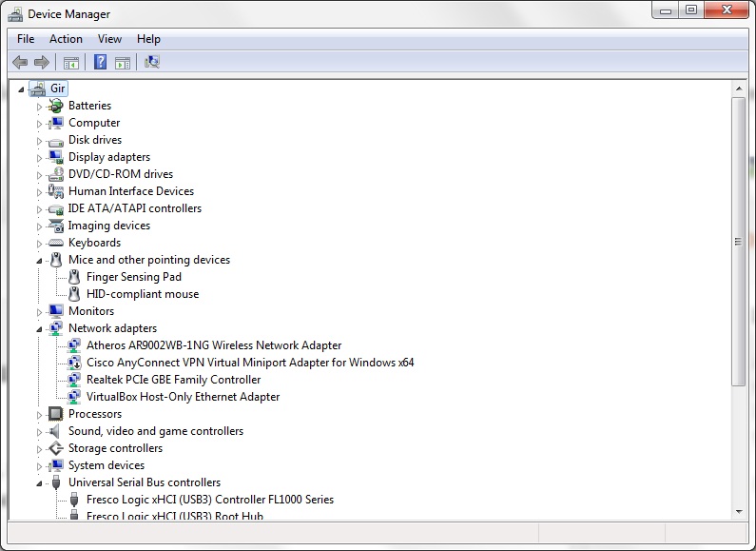Expand the Batteries category

(39, 107)
